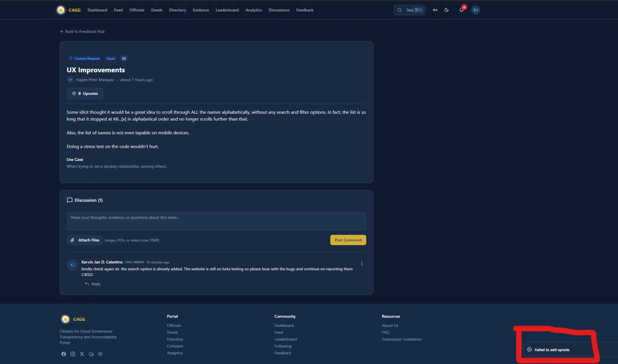Image resolution: width=618 pixels, height=364 pixels.
Task: Click into the comment text box
Action: point(216,221)
